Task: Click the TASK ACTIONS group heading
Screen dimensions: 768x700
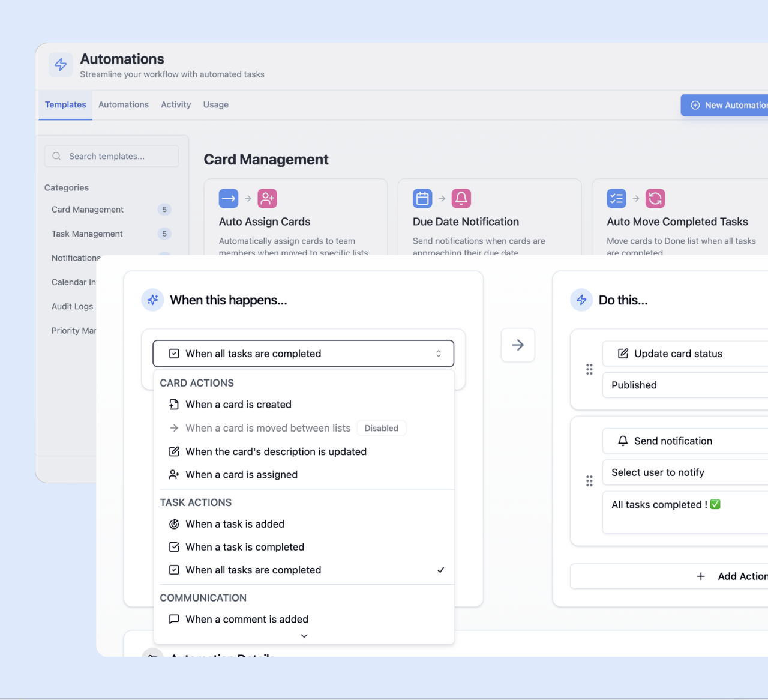Action: pyautogui.click(x=196, y=502)
